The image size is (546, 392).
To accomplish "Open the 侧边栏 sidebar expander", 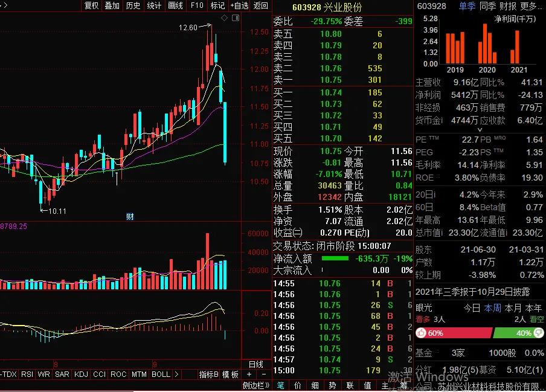I will coord(256,385).
